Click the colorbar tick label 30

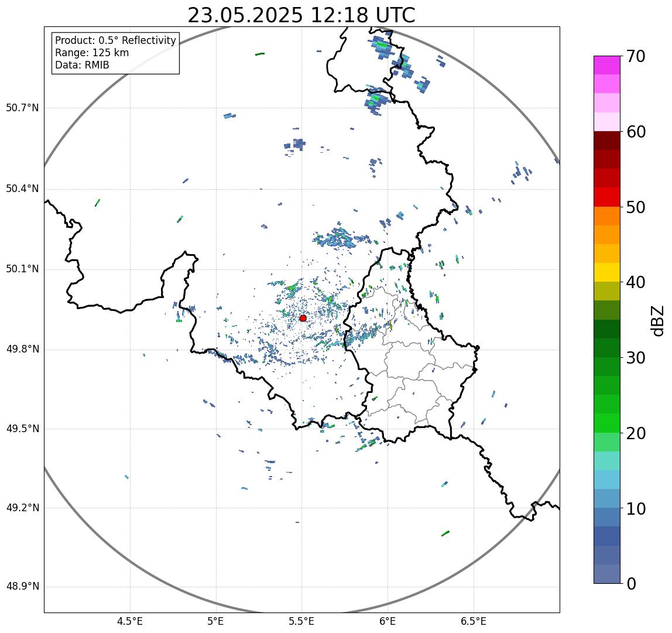coord(636,358)
